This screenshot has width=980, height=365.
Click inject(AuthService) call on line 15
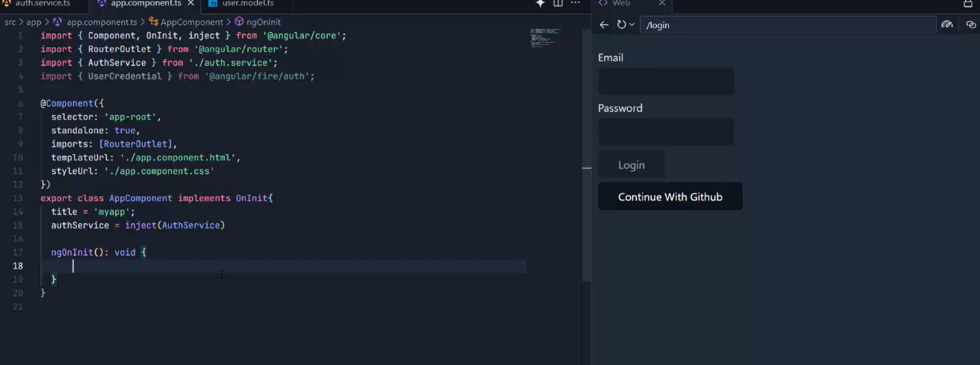(x=175, y=226)
